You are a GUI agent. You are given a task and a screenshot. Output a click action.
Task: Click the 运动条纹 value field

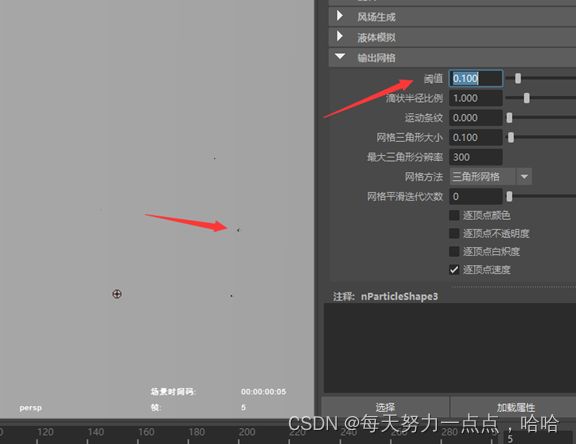(x=476, y=118)
